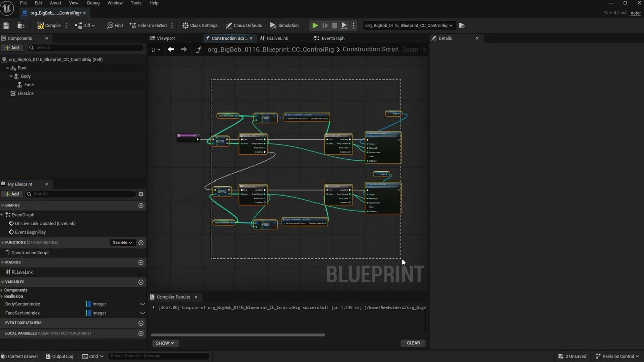Open Hide Unrelated options menu
644x362 pixels.
pos(172,25)
